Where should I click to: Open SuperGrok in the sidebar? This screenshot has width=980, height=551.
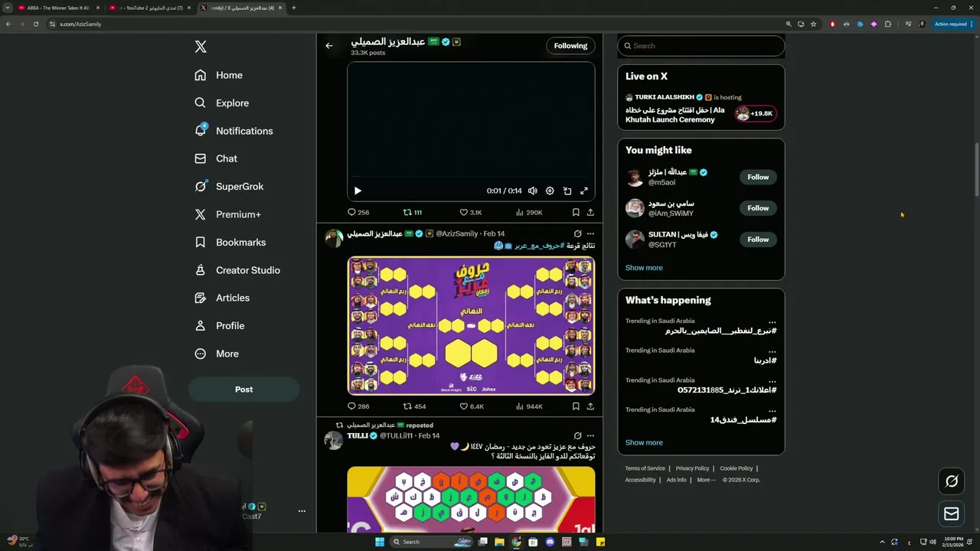tap(228, 186)
